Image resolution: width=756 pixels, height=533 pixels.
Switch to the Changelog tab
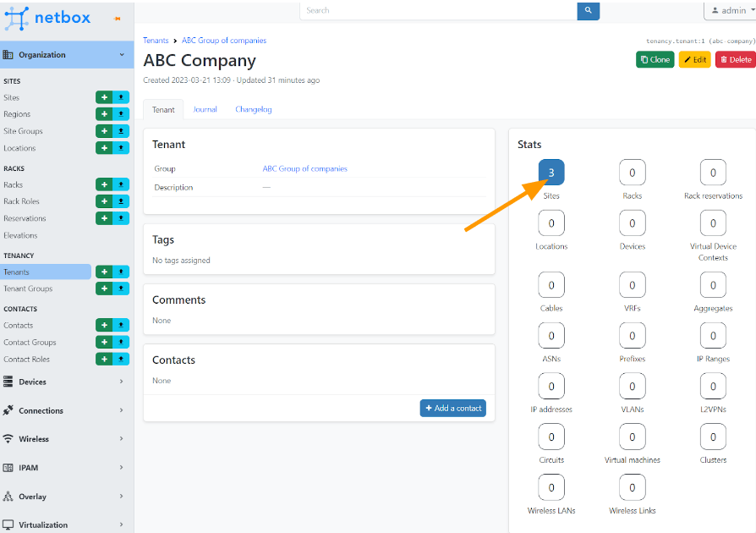[x=254, y=109]
